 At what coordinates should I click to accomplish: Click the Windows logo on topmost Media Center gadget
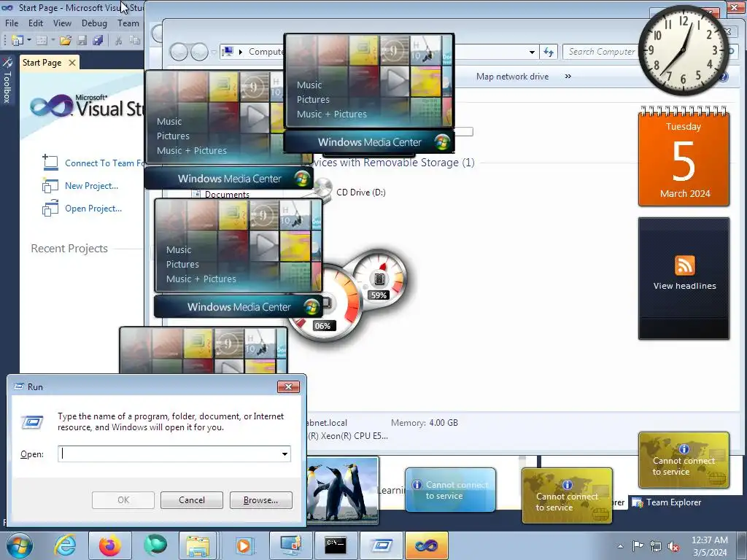[x=441, y=142]
